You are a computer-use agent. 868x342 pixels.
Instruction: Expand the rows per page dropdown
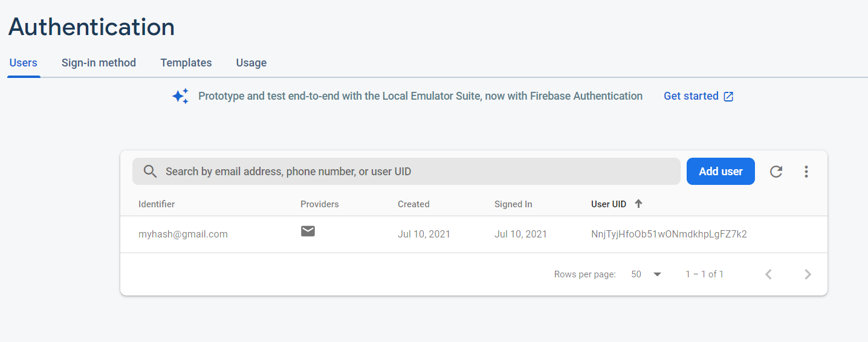tap(657, 274)
